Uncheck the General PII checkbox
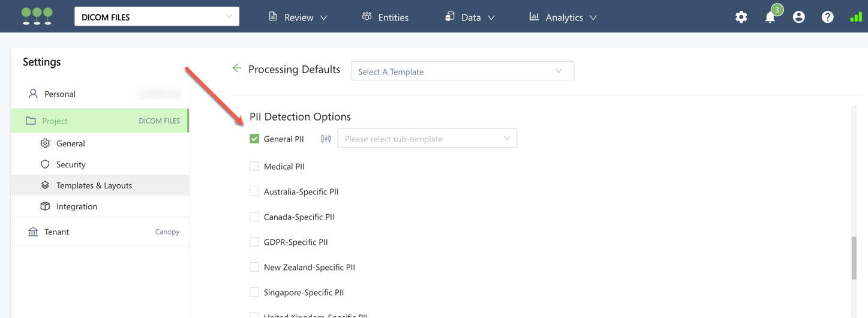The image size is (868, 318). tap(254, 139)
